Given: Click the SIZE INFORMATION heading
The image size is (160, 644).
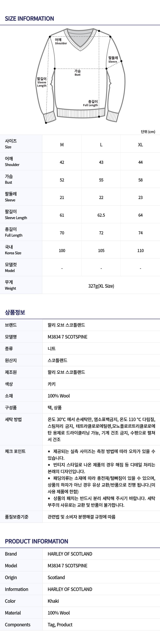Looking at the screenshot, I should tap(29, 19).
